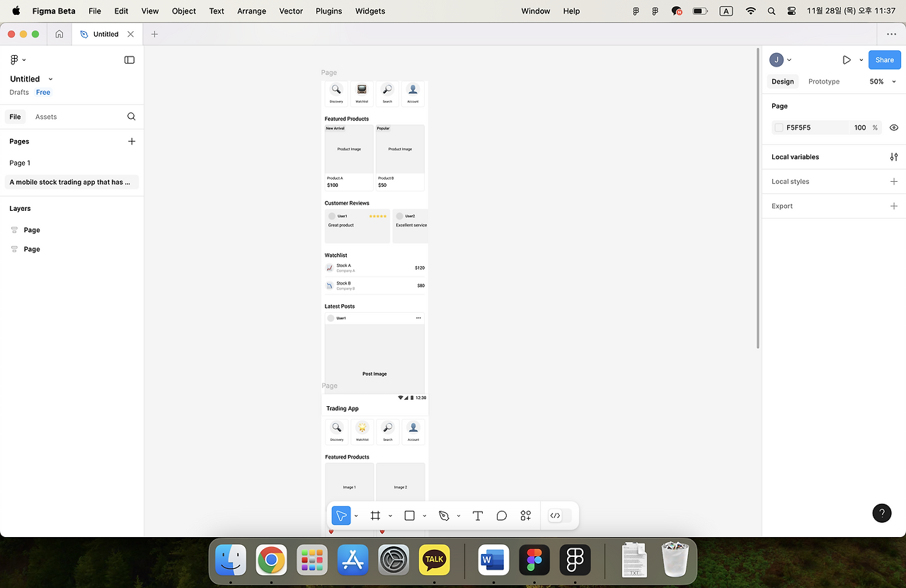Image resolution: width=906 pixels, height=588 pixels.
Task: Add a local style with plus icon
Action: click(x=894, y=182)
